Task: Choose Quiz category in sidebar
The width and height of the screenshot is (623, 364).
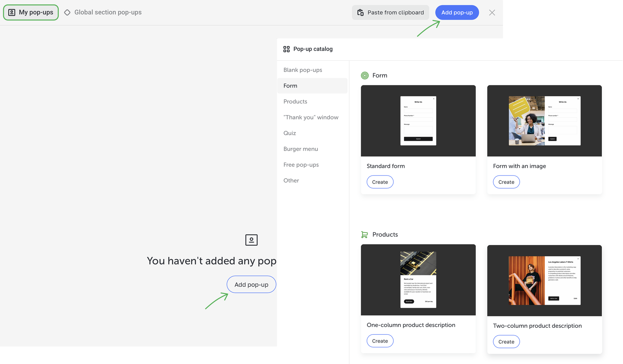Action: tap(289, 133)
